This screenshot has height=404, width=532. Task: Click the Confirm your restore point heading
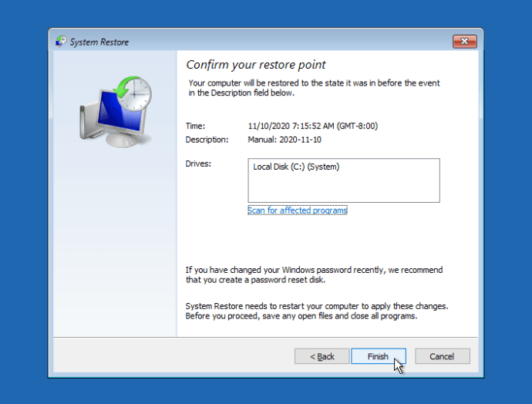point(255,65)
